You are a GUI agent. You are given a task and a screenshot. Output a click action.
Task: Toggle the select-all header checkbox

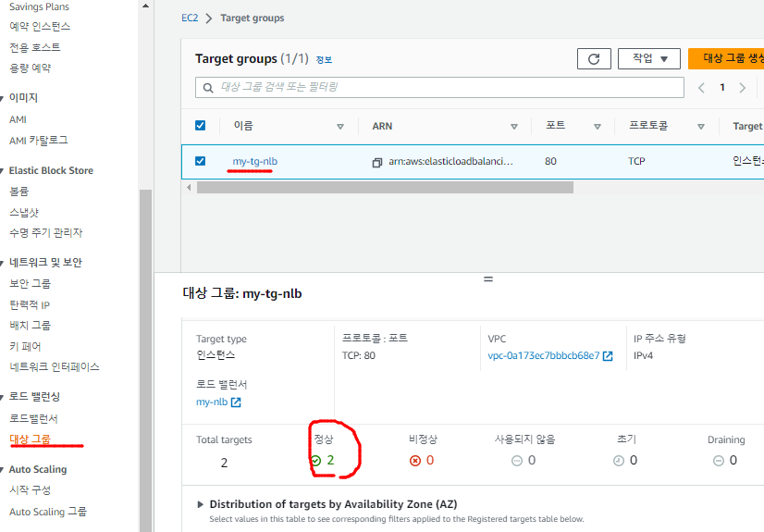tap(201, 126)
